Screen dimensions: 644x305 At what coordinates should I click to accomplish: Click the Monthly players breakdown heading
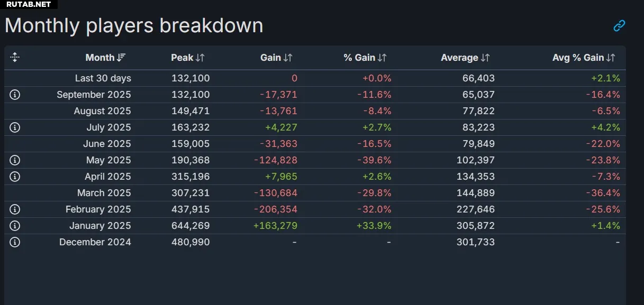click(134, 25)
